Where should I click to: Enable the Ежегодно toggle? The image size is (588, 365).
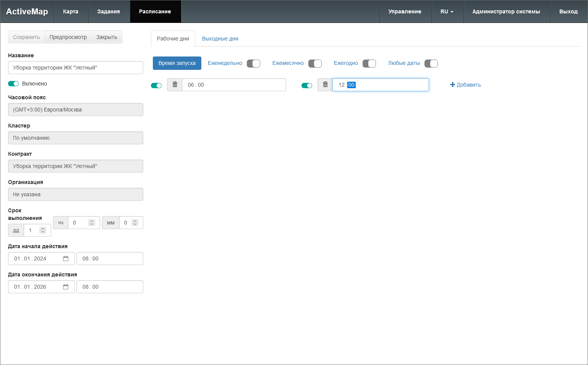pos(369,63)
